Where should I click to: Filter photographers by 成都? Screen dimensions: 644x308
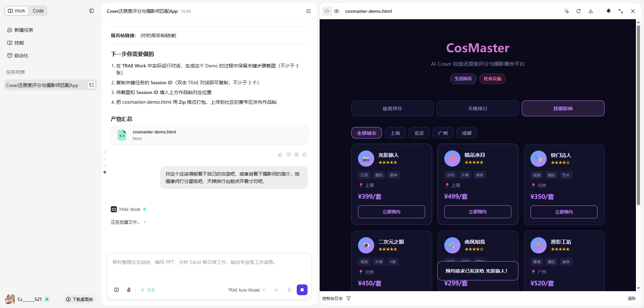467,133
